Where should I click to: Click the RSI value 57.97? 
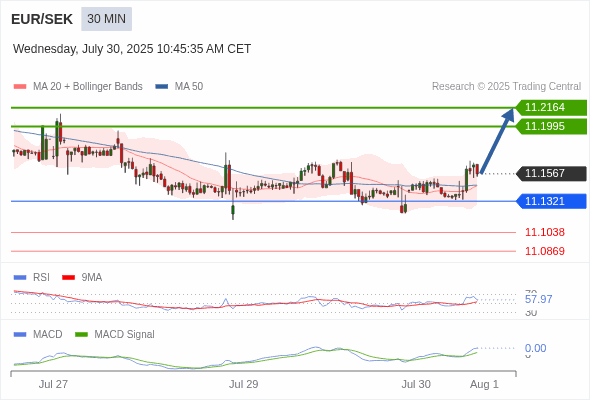click(x=538, y=300)
